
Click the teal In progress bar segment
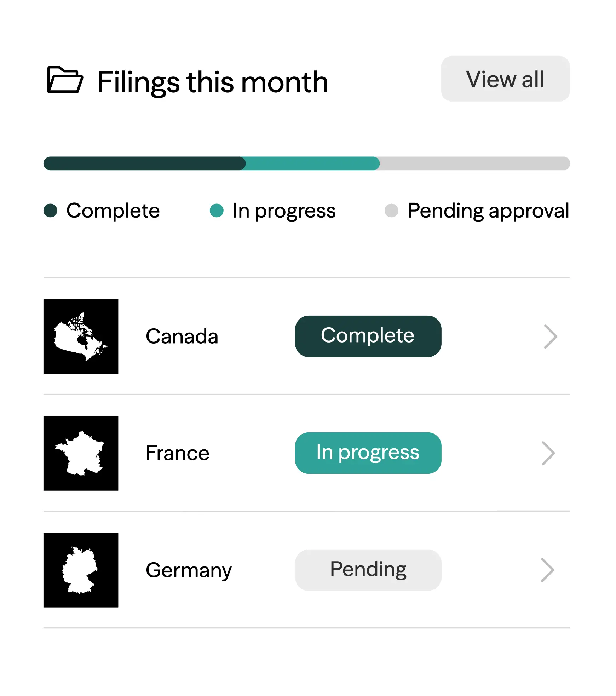tap(313, 163)
